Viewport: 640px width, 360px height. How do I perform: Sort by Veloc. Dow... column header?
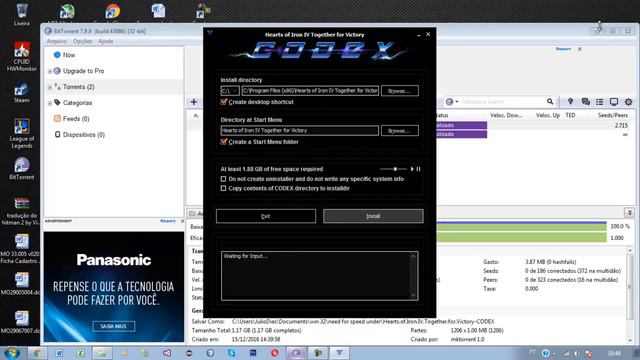pyautogui.click(x=506, y=116)
